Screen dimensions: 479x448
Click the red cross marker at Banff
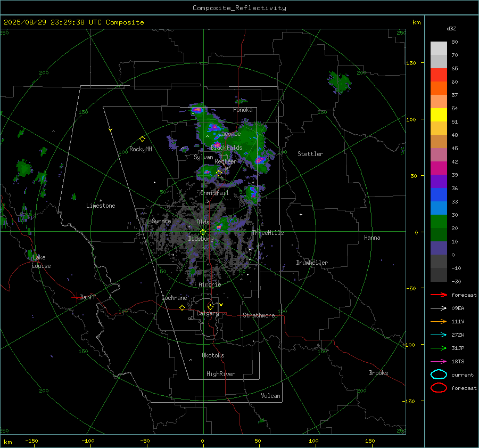(76, 297)
